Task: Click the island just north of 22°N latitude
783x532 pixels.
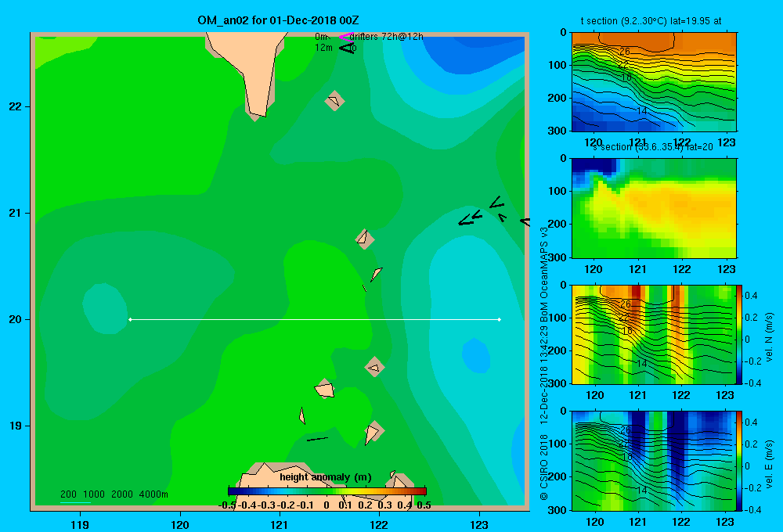Action: pyautogui.click(x=334, y=101)
